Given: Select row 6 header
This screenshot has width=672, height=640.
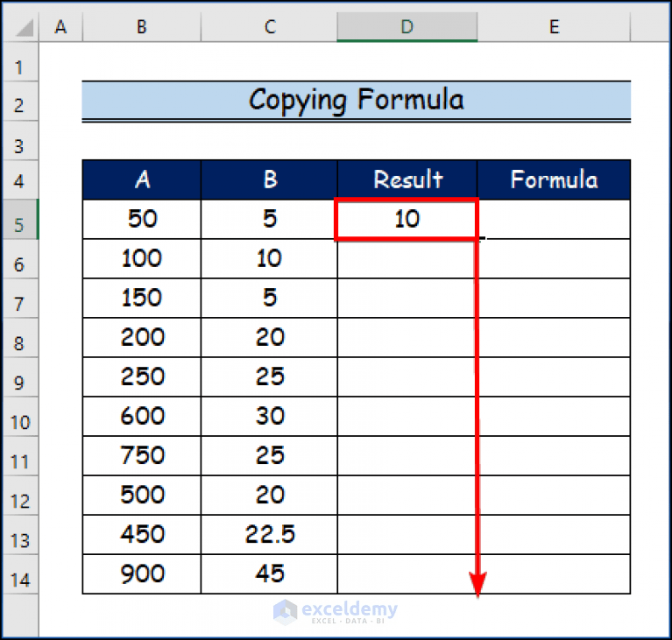Looking at the screenshot, I should 20,259.
